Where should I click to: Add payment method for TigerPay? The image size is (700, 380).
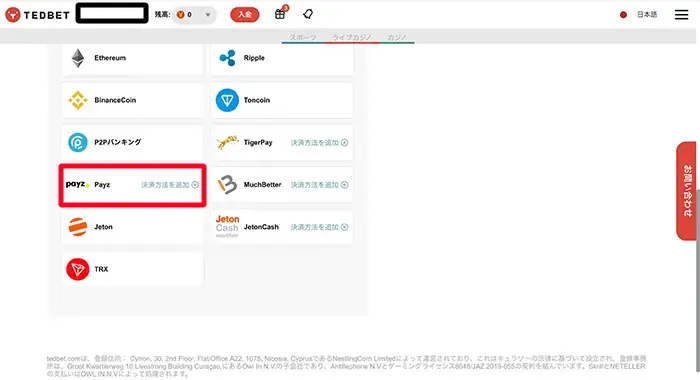click(319, 142)
